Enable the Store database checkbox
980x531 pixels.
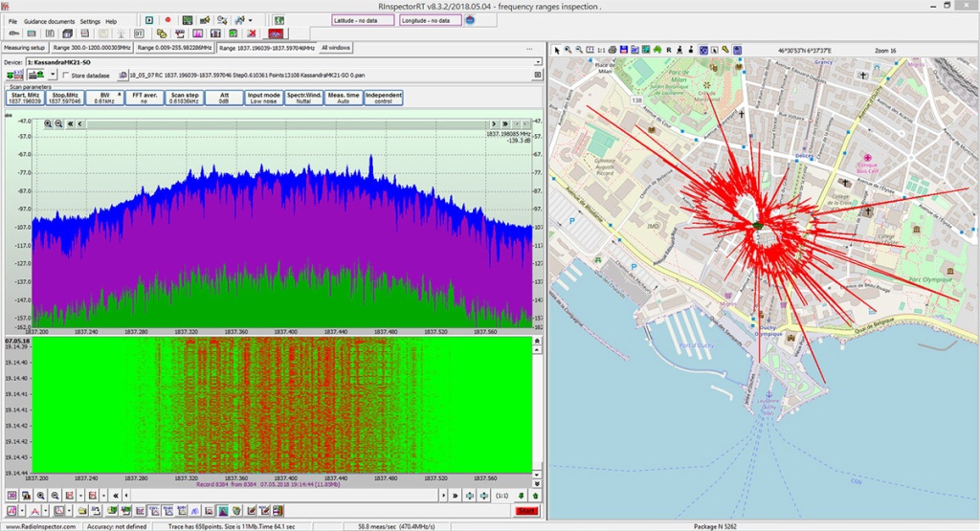pos(66,75)
